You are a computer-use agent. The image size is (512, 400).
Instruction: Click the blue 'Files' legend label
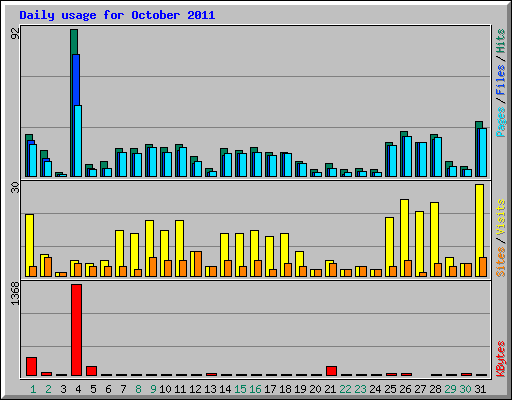point(500,80)
